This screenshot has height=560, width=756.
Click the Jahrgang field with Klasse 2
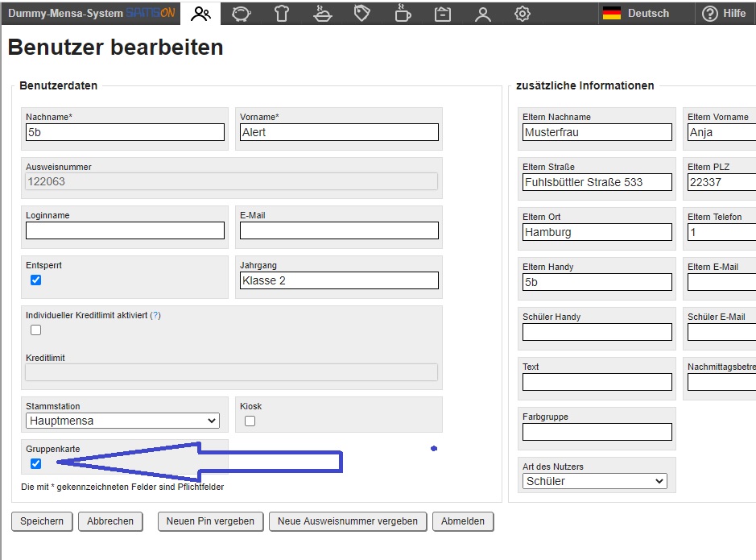[339, 280]
